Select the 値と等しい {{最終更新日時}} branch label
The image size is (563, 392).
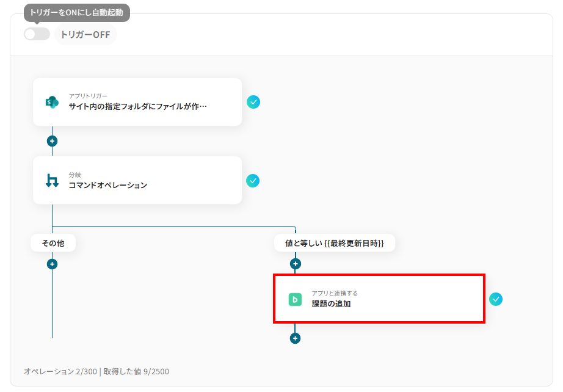click(x=334, y=243)
